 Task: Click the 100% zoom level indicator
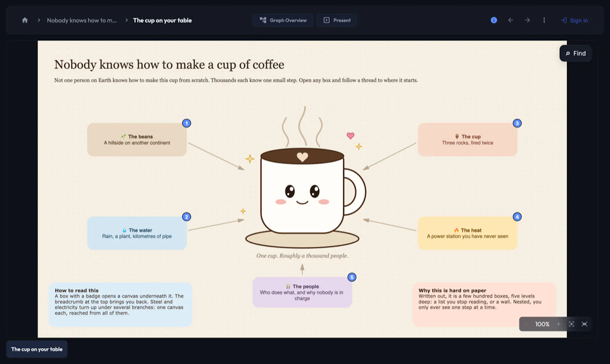(542, 324)
